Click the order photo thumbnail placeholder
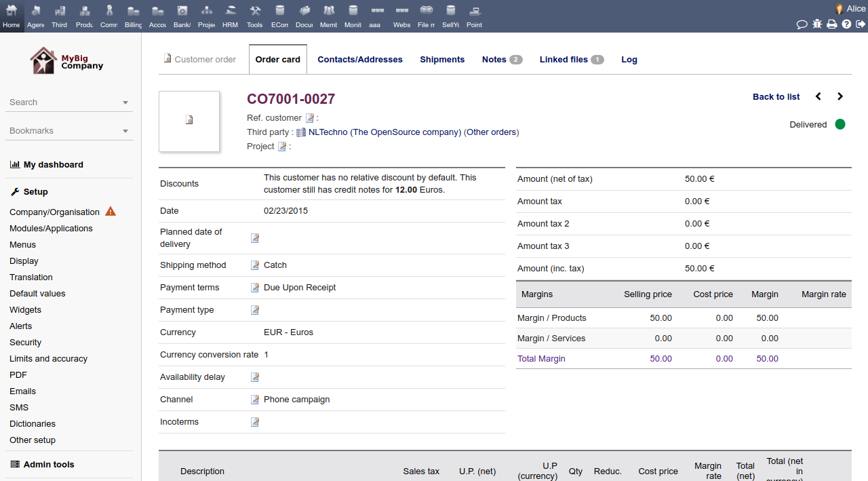This screenshot has width=868, height=481. tap(189, 121)
